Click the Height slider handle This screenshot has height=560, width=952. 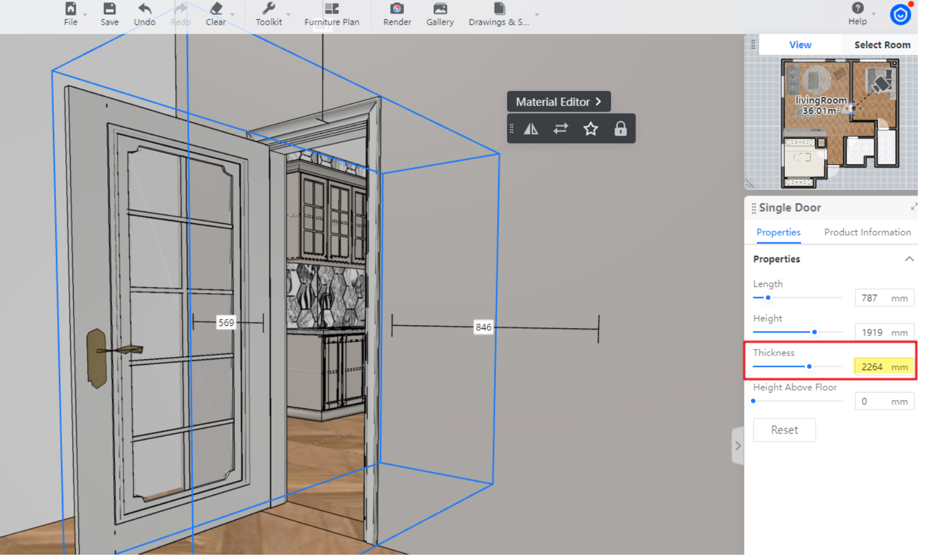[x=814, y=332]
